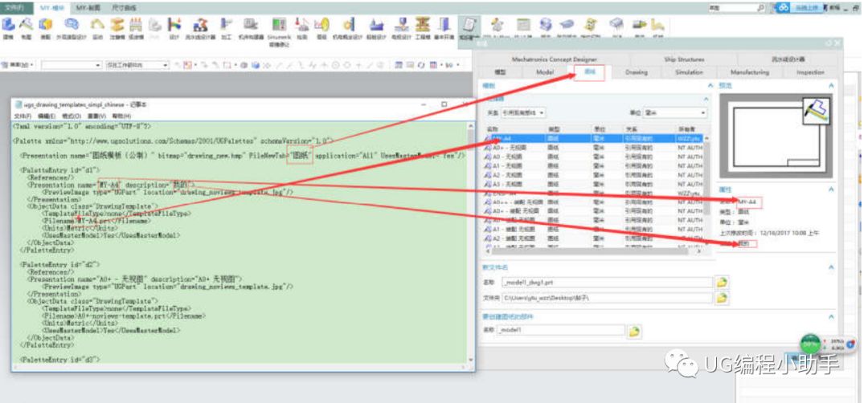Open the 菜单(M) dropdown in toolbar
The width and height of the screenshot is (868, 403).
tap(18, 65)
